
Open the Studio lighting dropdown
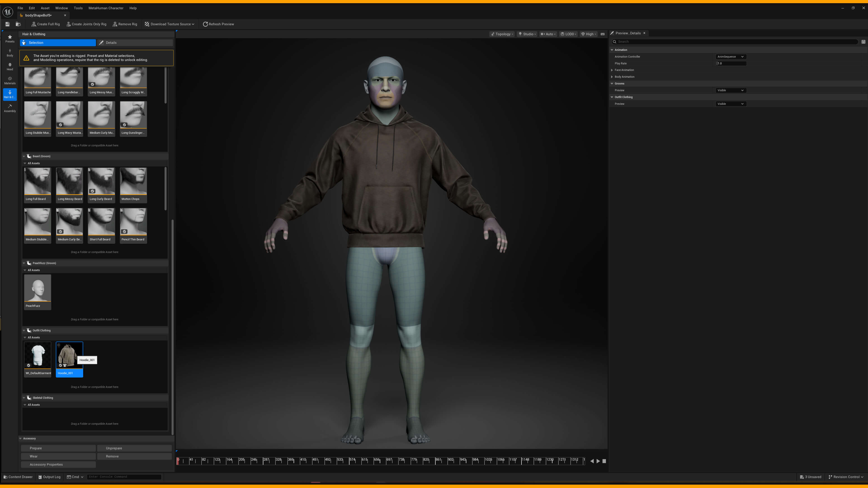[x=527, y=34]
